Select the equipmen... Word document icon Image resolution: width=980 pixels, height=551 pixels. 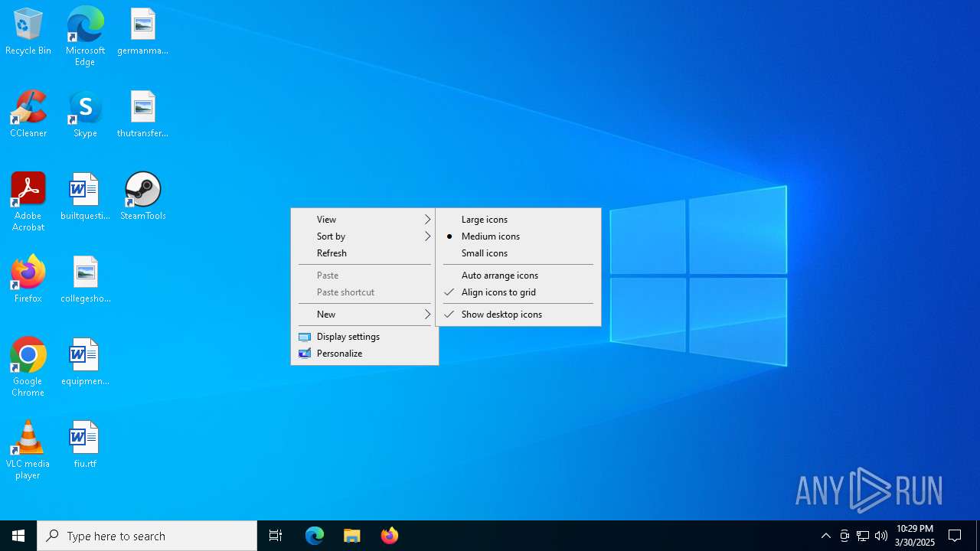point(85,362)
